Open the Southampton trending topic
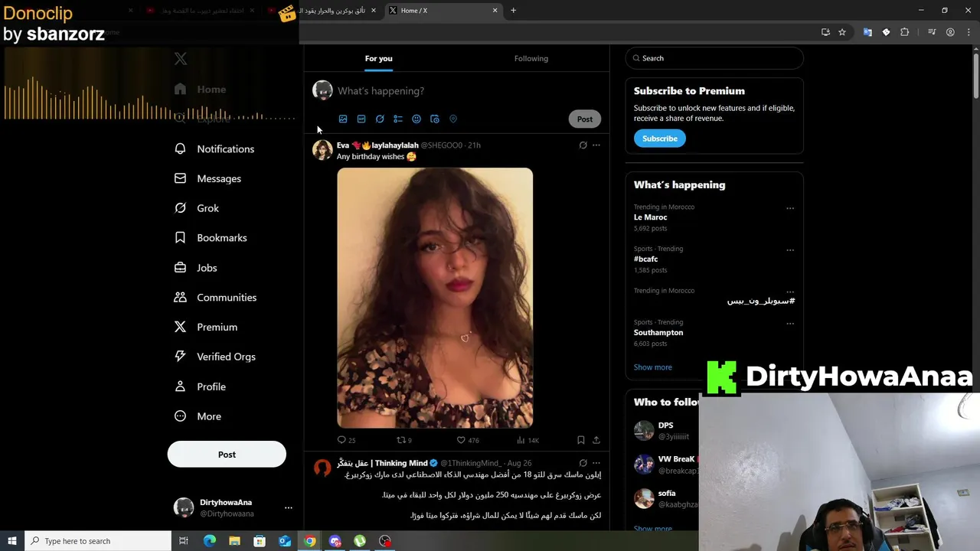 (x=658, y=333)
